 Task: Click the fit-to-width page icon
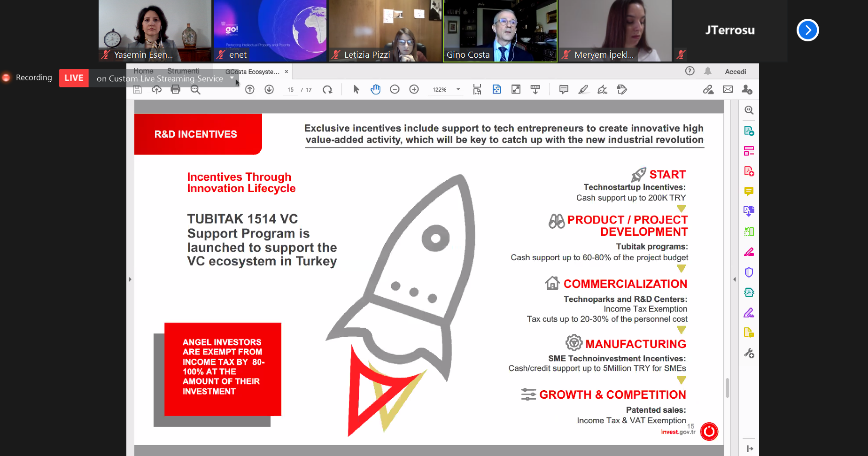click(x=477, y=90)
